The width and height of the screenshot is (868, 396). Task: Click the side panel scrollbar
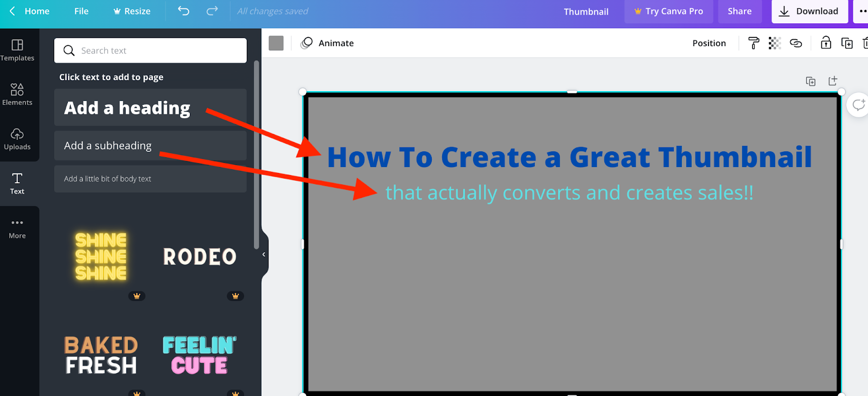click(257, 155)
